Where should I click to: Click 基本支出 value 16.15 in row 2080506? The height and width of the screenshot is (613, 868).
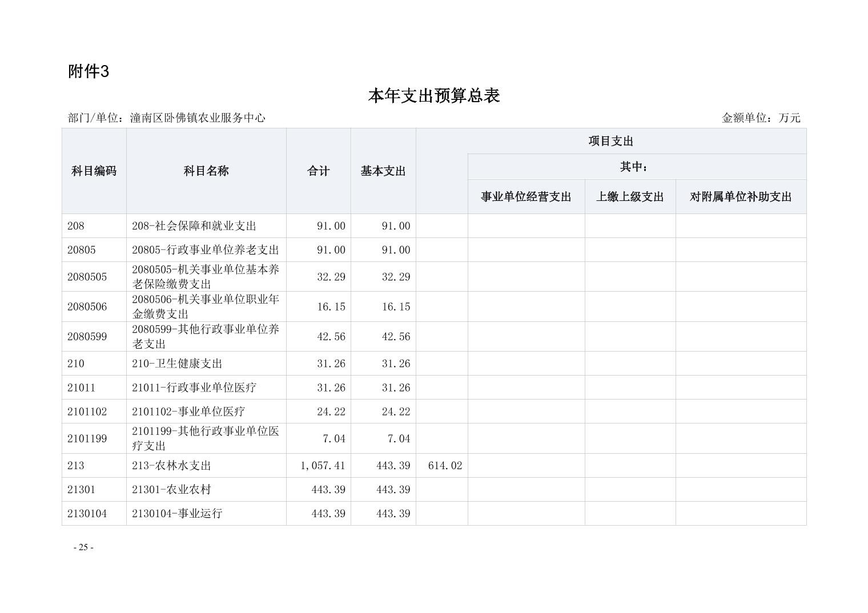pos(396,306)
